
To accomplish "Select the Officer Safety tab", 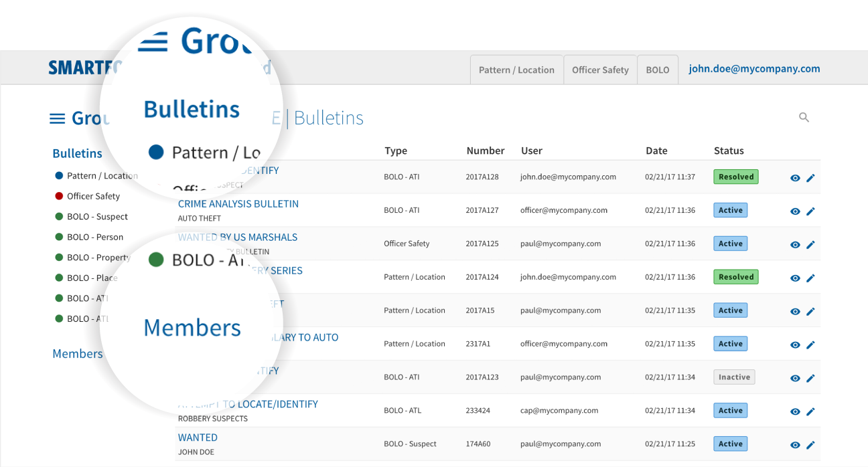I will point(600,70).
